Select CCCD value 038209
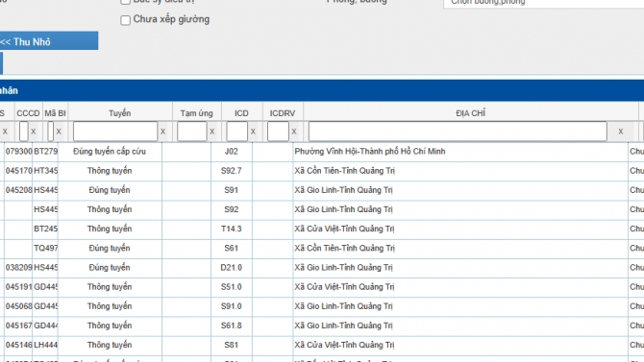Viewport: 644px width, 362px height. coord(18,267)
